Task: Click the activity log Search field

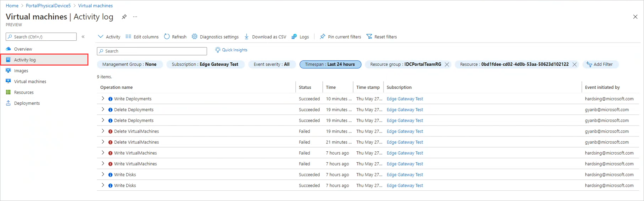Action: (152, 51)
